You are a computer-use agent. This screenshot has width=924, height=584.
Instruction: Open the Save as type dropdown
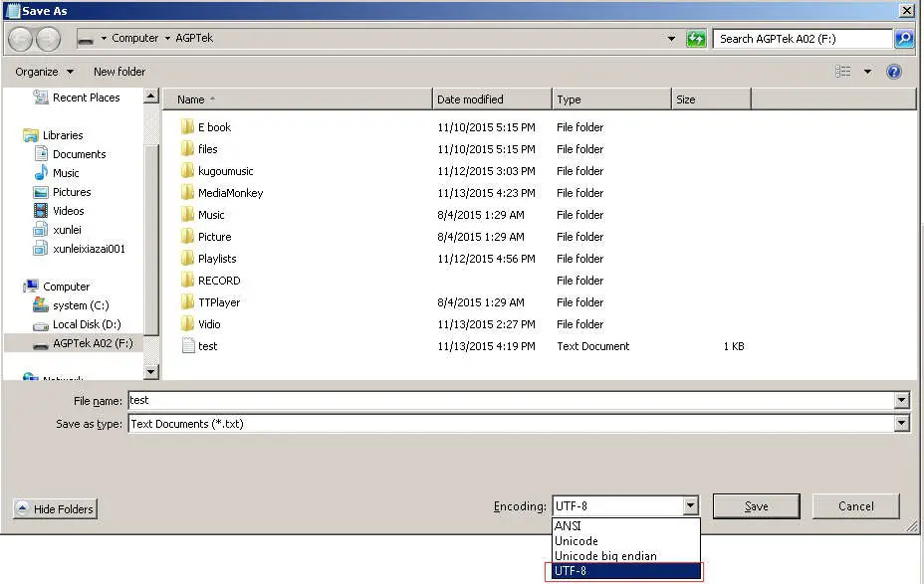coord(901,423)
